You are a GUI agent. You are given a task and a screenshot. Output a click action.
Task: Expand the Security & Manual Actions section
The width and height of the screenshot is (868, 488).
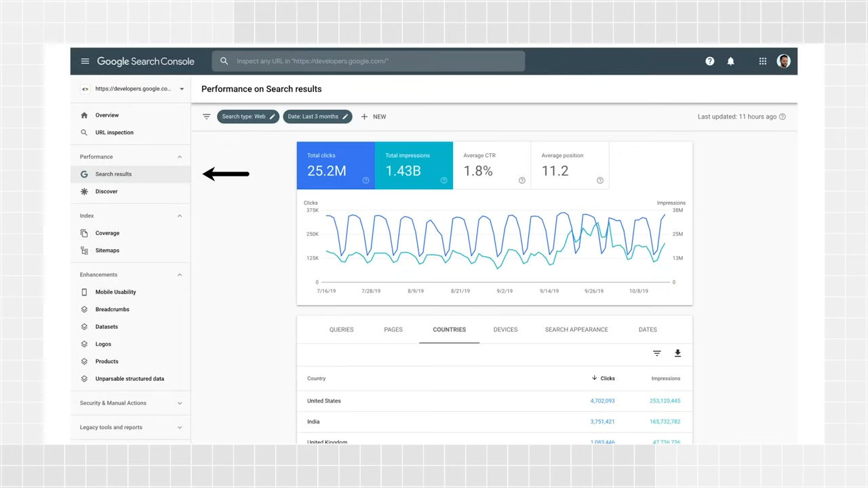tap(130, 403)
